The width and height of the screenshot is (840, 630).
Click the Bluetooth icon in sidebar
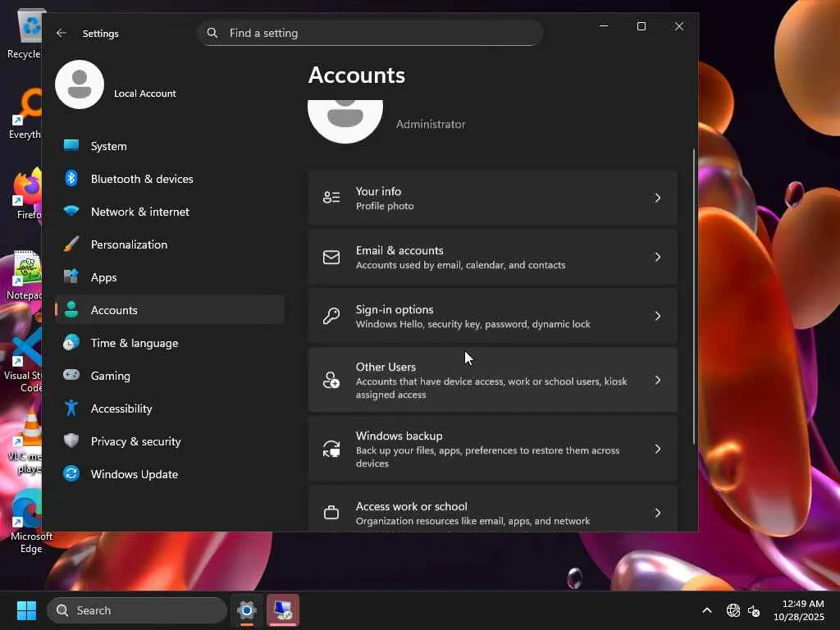[71, 178]
